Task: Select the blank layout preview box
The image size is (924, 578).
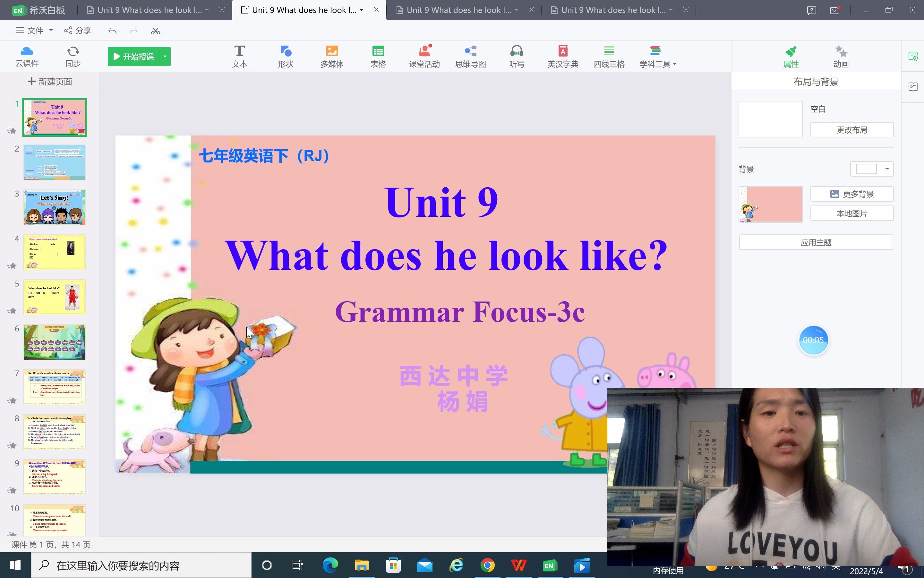Action: 771,119
